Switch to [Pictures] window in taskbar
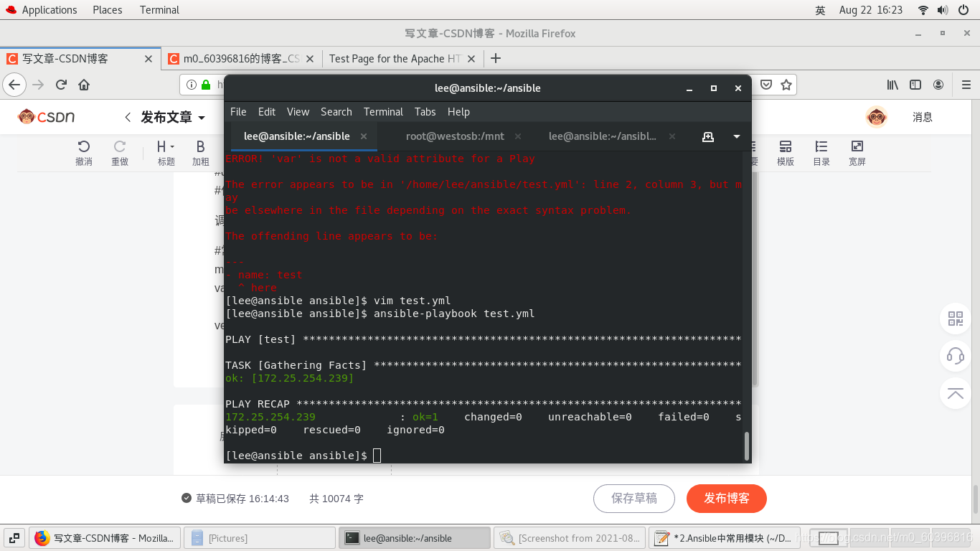This screenshot has height=551, width=980. [260, 538]
